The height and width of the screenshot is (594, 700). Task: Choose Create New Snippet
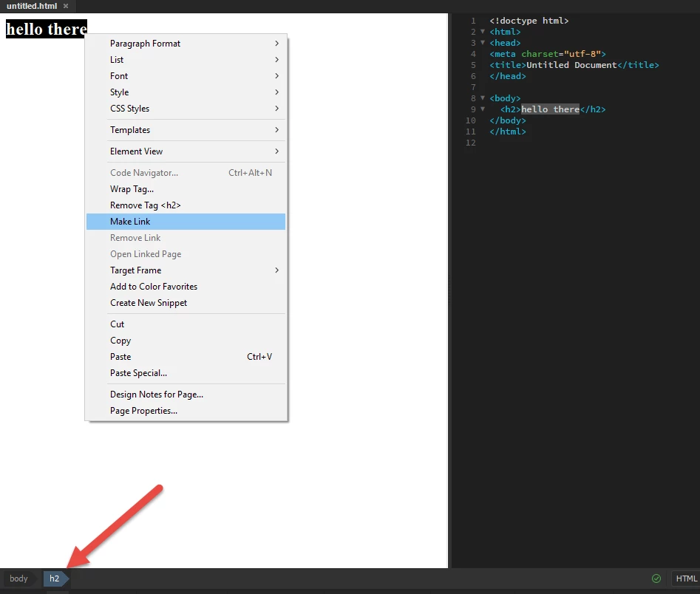coord(186,303)
